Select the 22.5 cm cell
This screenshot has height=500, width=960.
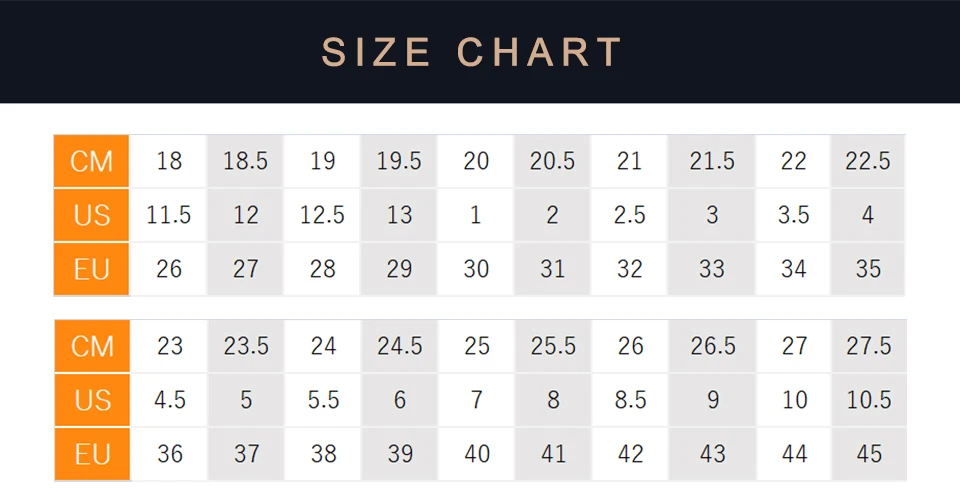pos(868,161)
